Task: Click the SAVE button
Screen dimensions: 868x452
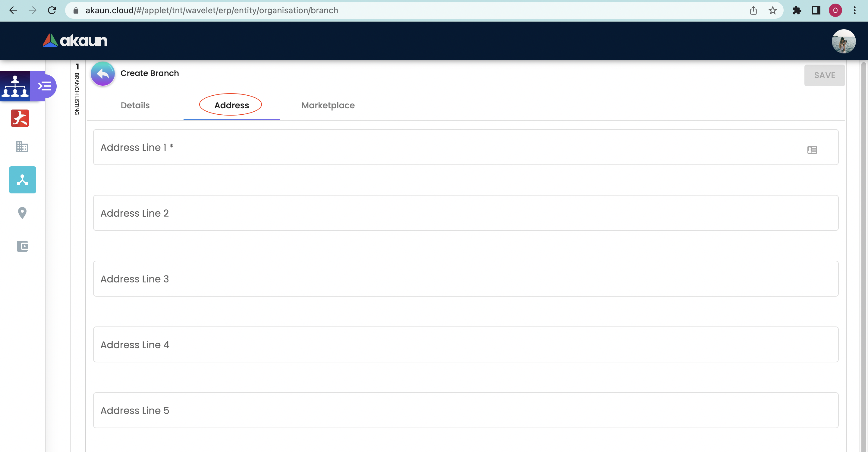Action: (x=824, y=75)
